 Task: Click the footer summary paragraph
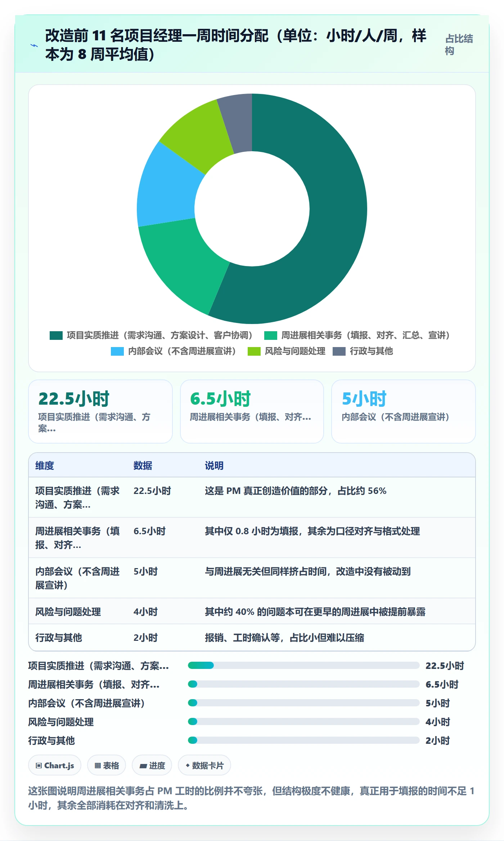pos(251,798)
